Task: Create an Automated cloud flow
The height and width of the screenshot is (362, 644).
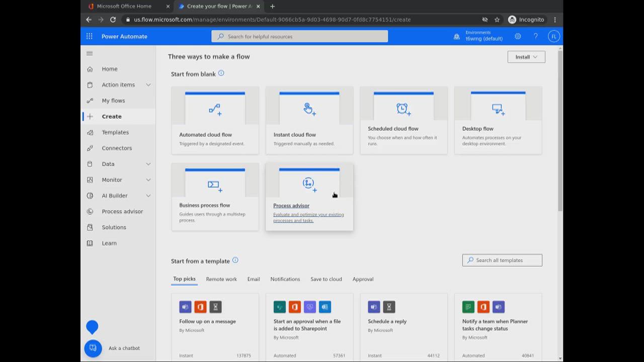Action: [x=215, y=121]
